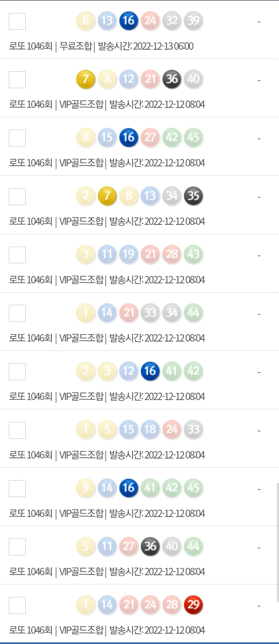The height and width of the screenshot is (644, 279).
Task: Tick the checkbox for combination 1 5 15 18 24 33
Action: click(x=17, y=430)
